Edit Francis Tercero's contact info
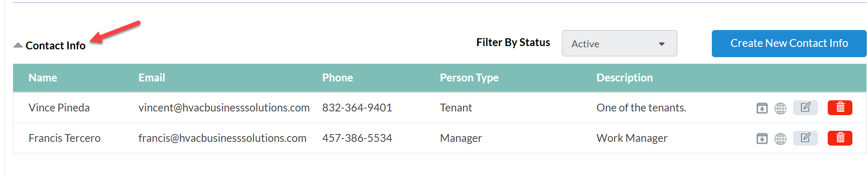868x176 pixels. [x=805, y=138]
